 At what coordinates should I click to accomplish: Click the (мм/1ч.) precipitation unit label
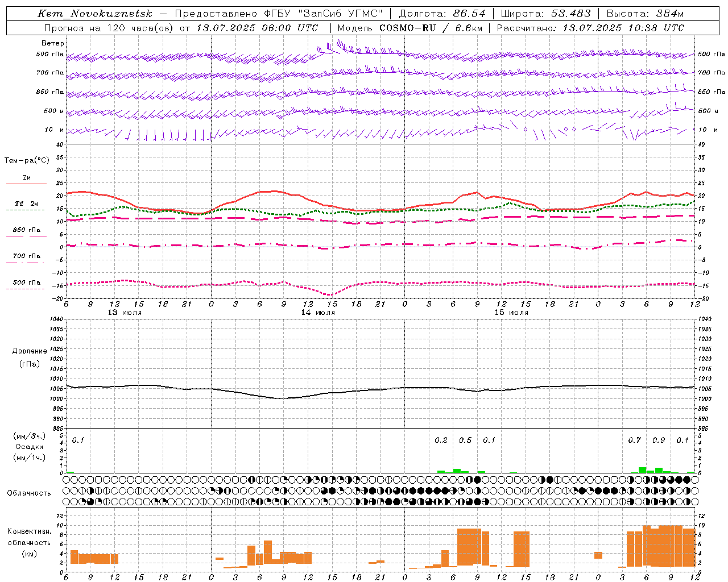coord(30,458)
